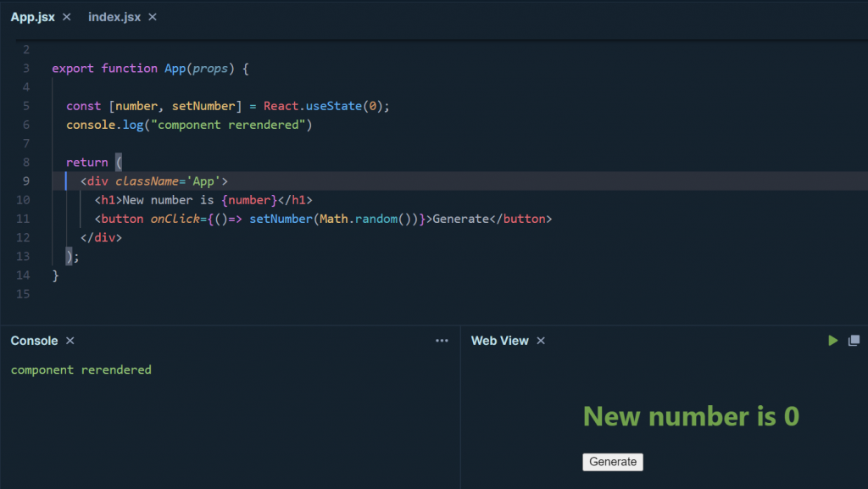The image size is (868, 489).
Task: Select line number 9 in the gutter
Action: coord(25,181)
